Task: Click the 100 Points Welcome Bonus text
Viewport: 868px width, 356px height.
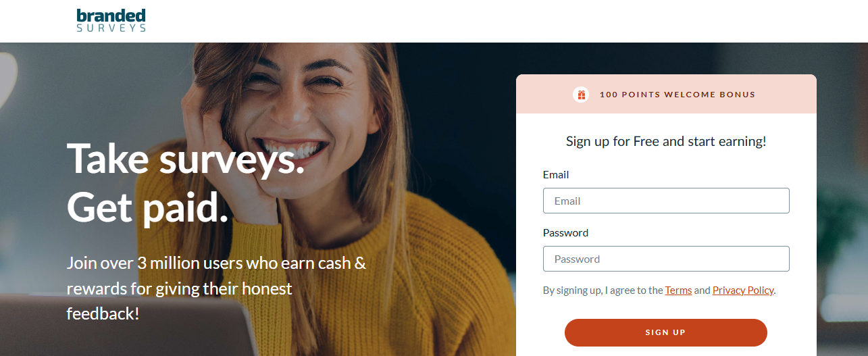Action: click(678, 95)
